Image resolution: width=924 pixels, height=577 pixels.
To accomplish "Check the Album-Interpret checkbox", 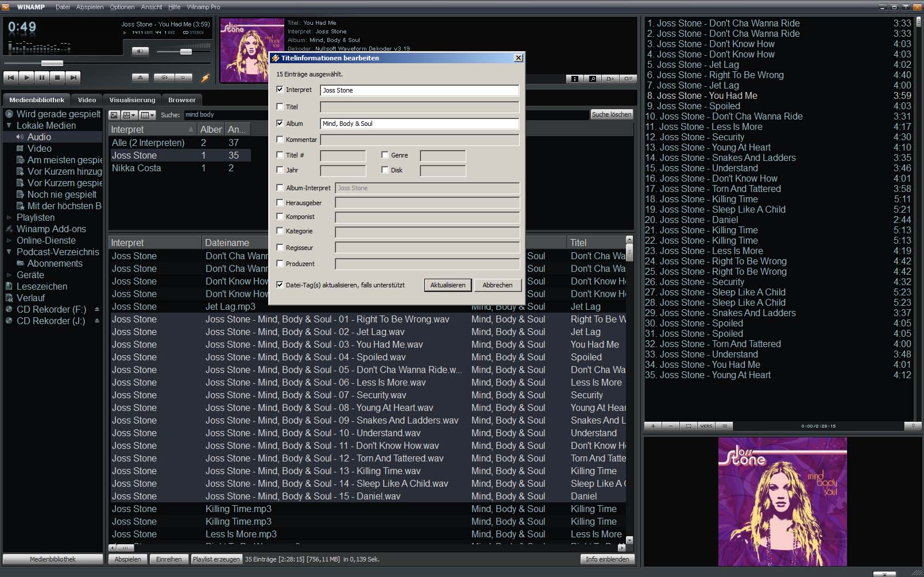I will point(280,187).
